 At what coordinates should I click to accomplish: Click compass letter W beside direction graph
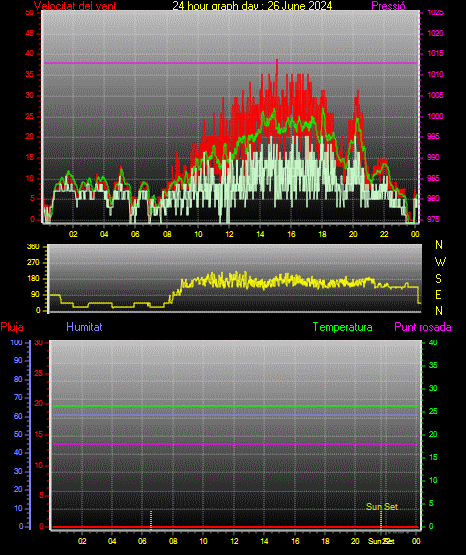[440, 262]
